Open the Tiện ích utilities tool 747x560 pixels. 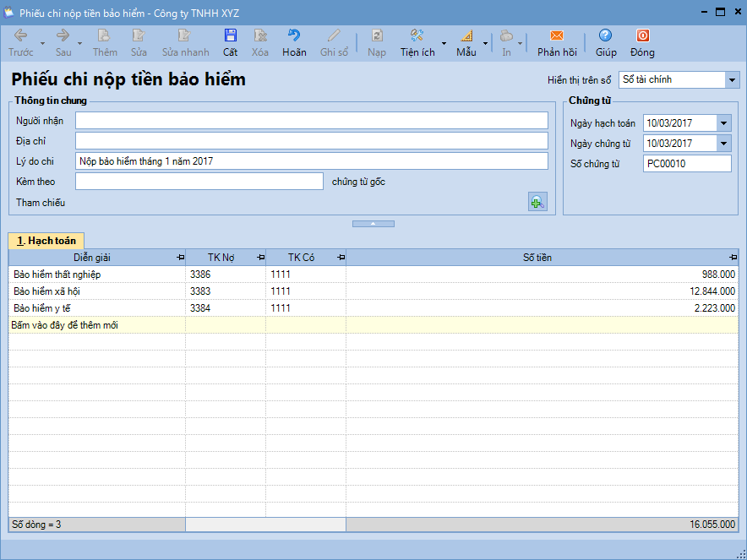coord(417,35)
